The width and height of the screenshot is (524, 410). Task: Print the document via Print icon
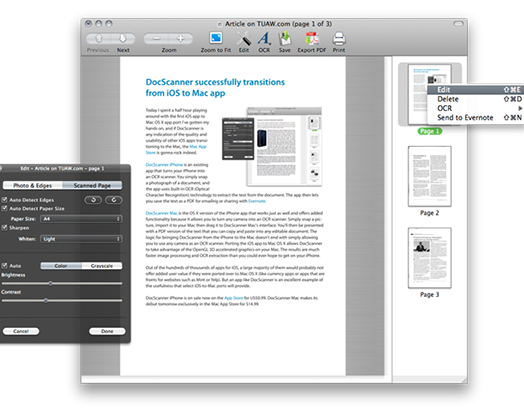[339, 38]
